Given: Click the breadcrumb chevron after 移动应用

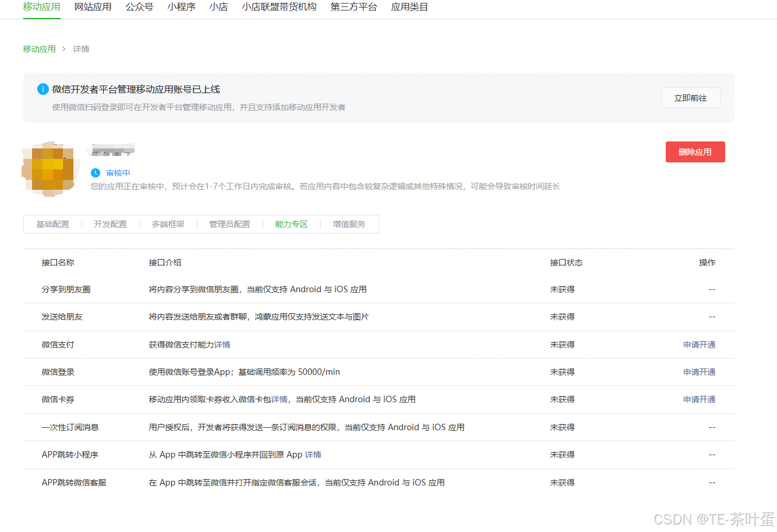Looking at the screenshot, I should coord(64,49).
